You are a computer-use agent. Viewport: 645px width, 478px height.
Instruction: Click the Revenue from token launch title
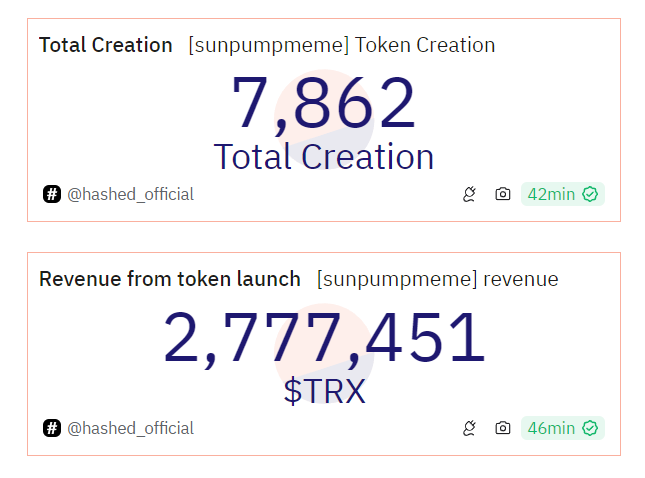coord(170,279)
